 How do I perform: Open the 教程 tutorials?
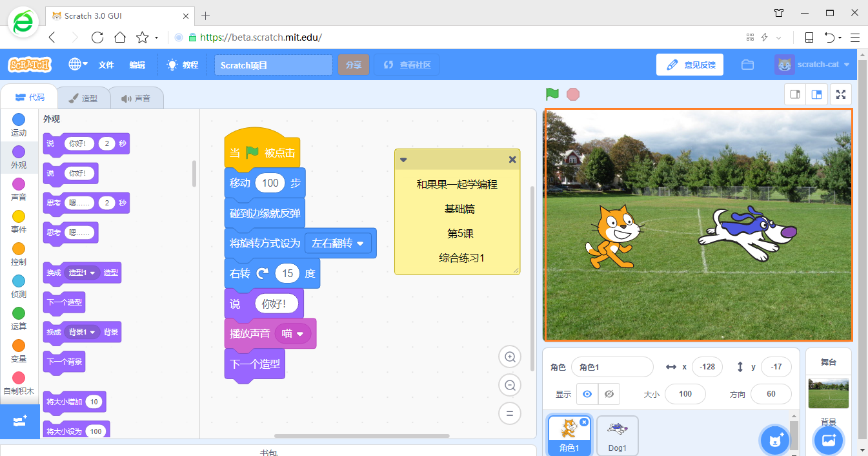182,65
